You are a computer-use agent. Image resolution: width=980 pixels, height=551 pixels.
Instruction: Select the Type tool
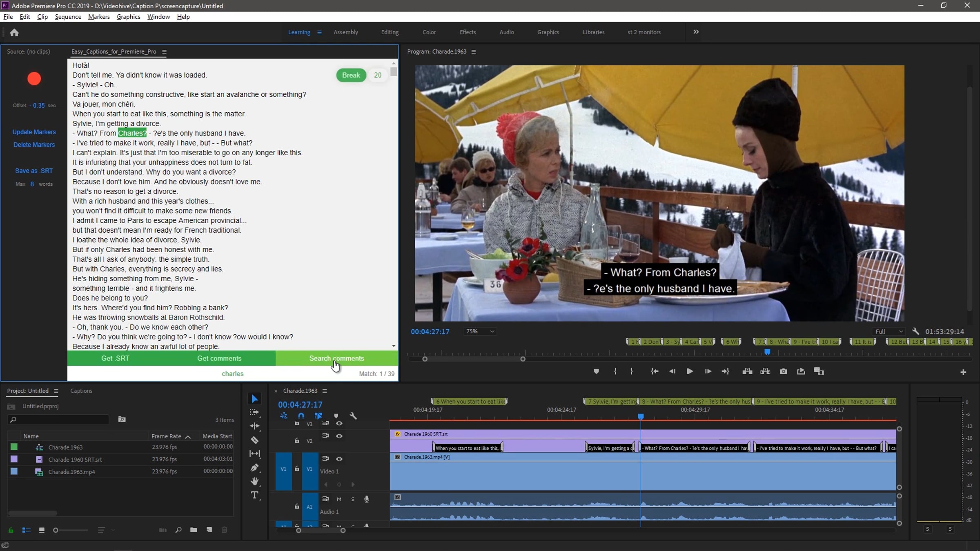pos(255,495)
